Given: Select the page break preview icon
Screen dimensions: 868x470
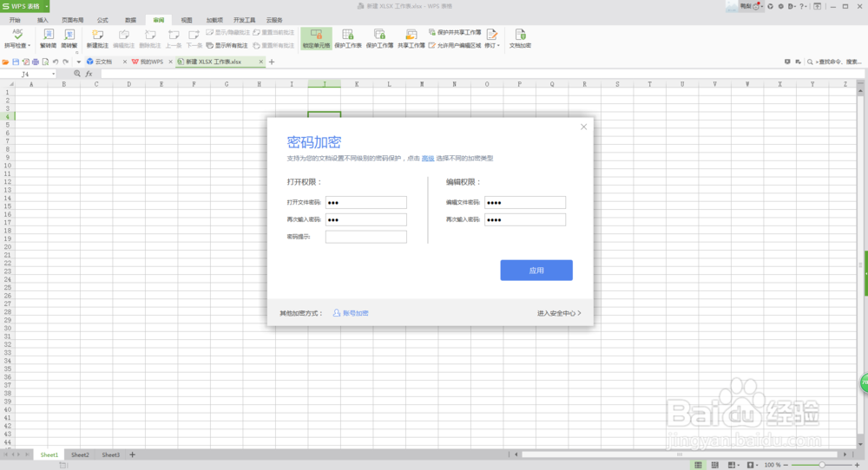Looking at the screenshot, I should (x=714, y=465).
